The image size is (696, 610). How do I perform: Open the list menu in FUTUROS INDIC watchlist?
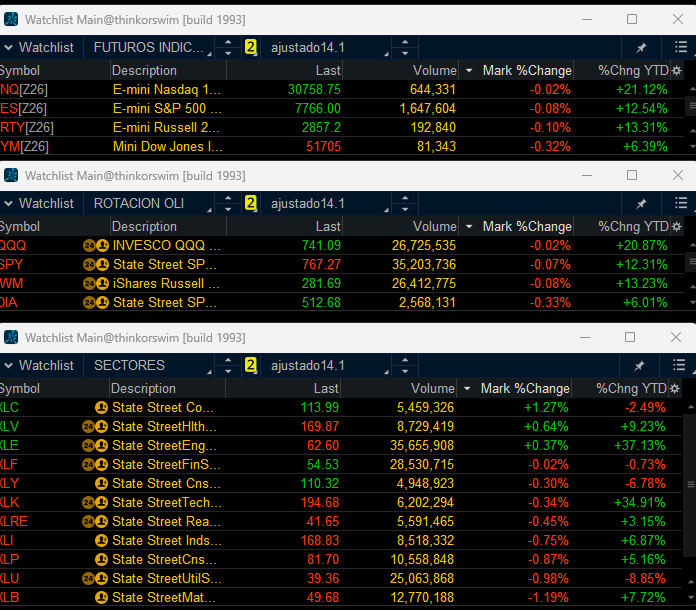(681, 47)
